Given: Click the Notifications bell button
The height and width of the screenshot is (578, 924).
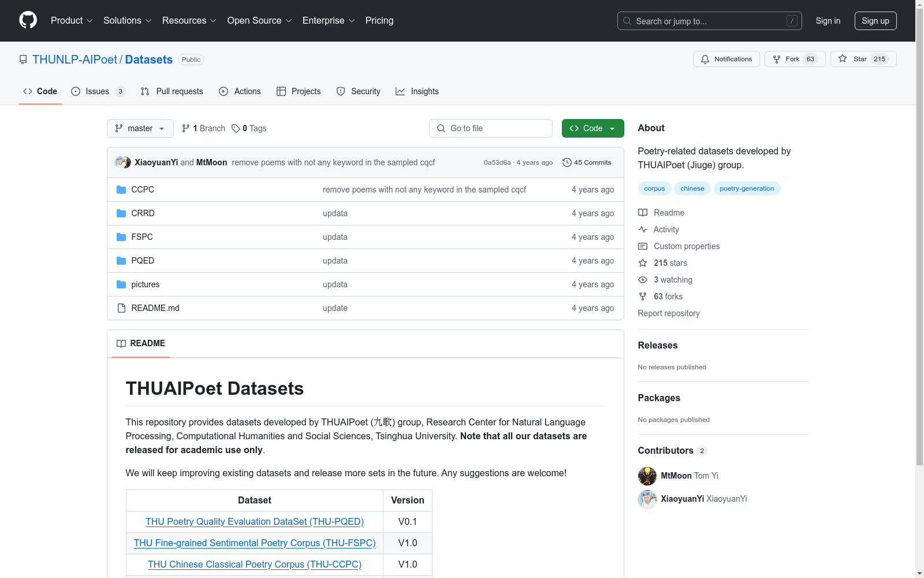Looking at the screenshot, I should tap(726, 59).
